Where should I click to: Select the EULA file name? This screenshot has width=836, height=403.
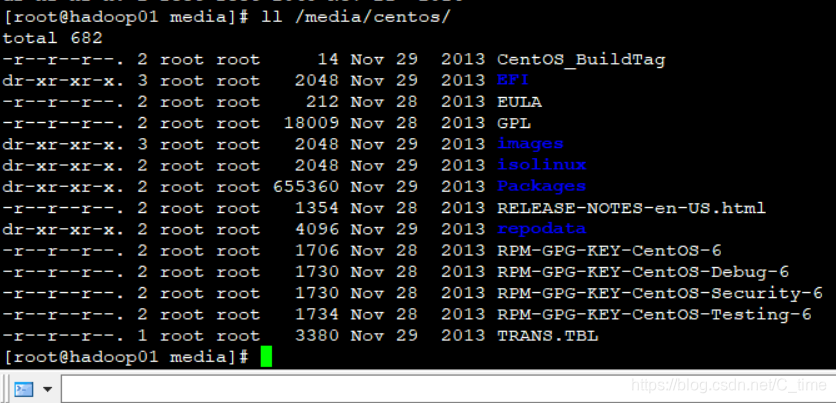click(x=519, y=101)
